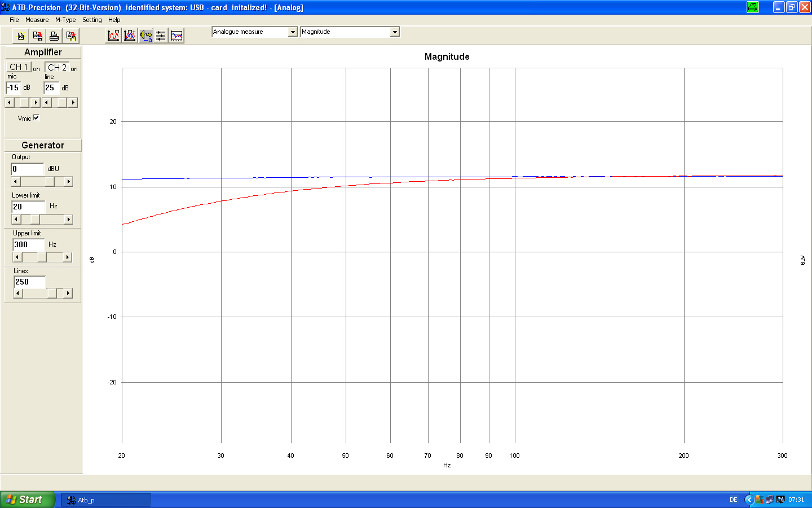The height and width of the screenshot is (508, 812).
Task: Open the Measure menu
Action: point(37,20)
